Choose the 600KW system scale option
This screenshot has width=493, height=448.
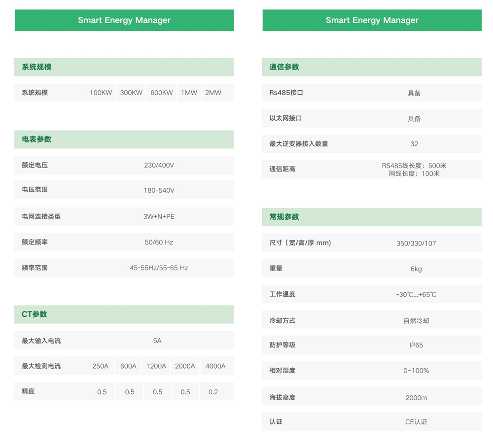161,93
